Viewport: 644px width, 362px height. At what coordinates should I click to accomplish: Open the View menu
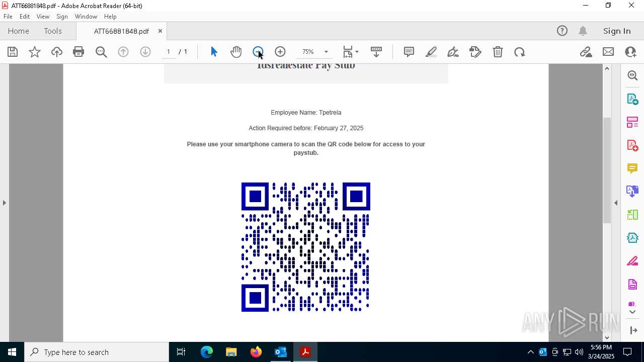tap(43, 17)
